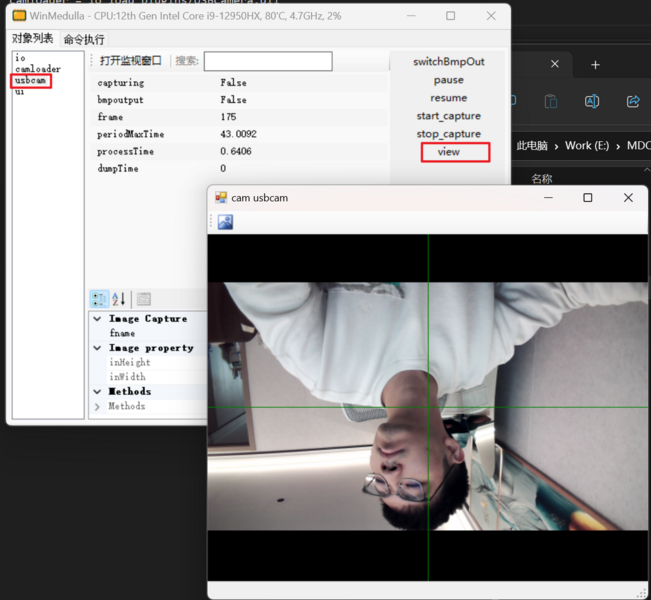The height and width of the screenshot is (600, 651).
Task: Select io in the object list
Action: [x=20, y=58]
